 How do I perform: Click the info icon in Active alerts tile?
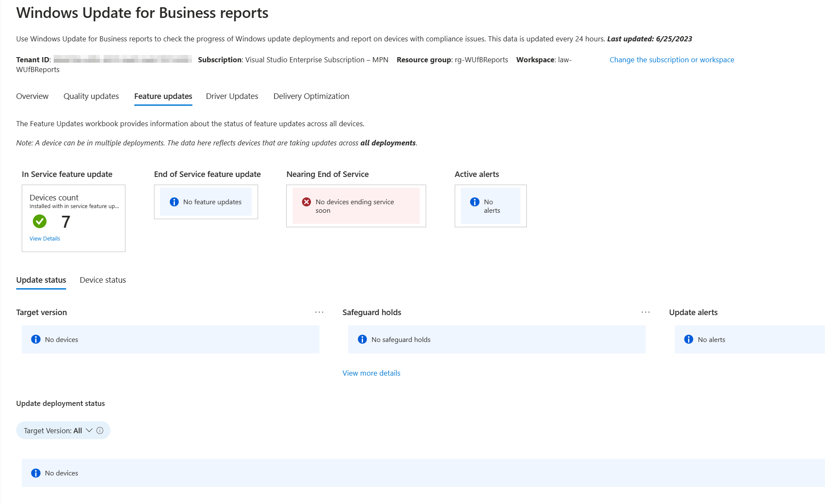[x=474, y=202]
